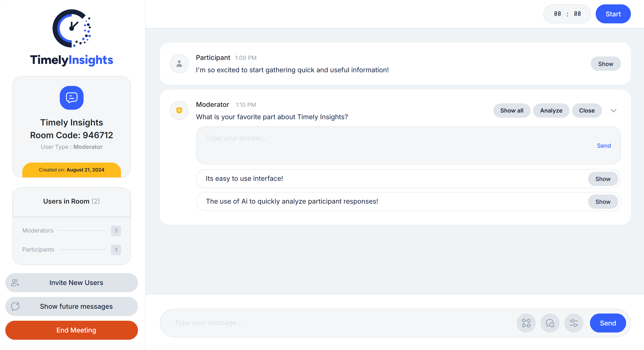Viewport: 644px width, 350px height.
Task: Show the "Its easy to use interface!" answer
Action: tap(603, 179)
